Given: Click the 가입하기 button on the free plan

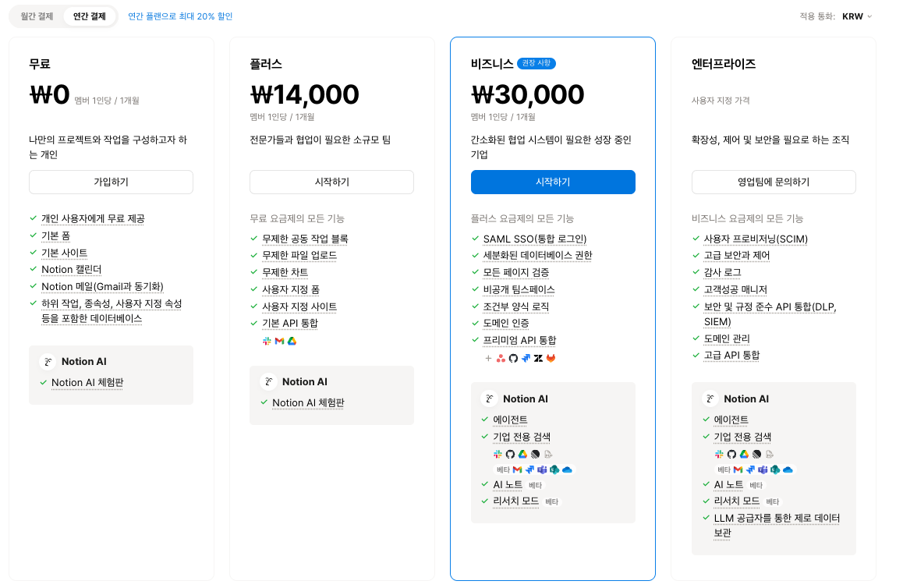Looking at the screenshot, I should [111, 182].
